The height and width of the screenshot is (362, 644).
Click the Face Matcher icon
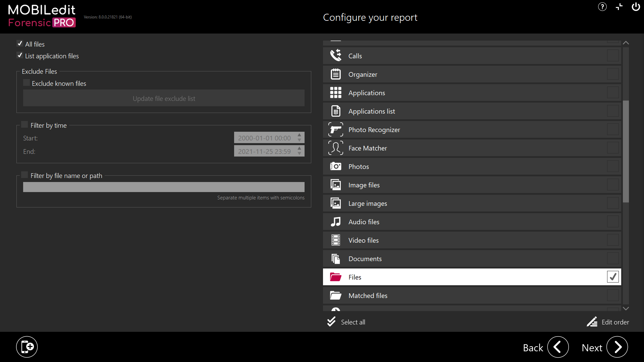[335, 148]
